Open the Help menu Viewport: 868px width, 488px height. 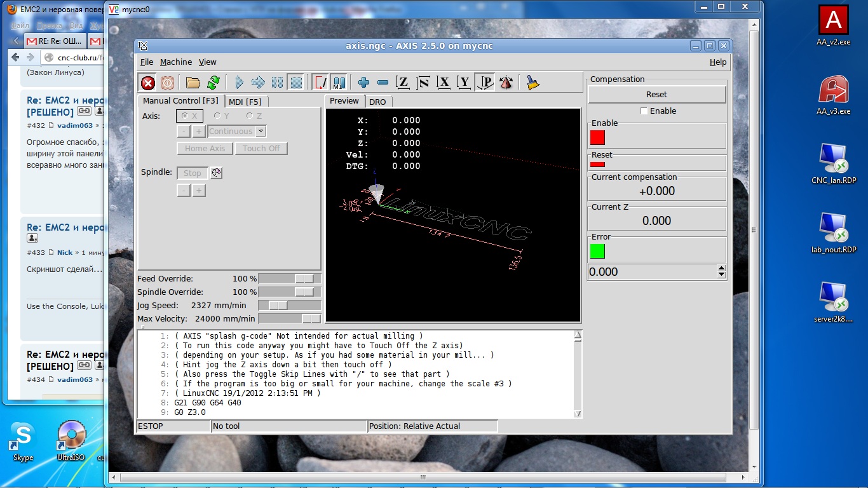[718, 62]
